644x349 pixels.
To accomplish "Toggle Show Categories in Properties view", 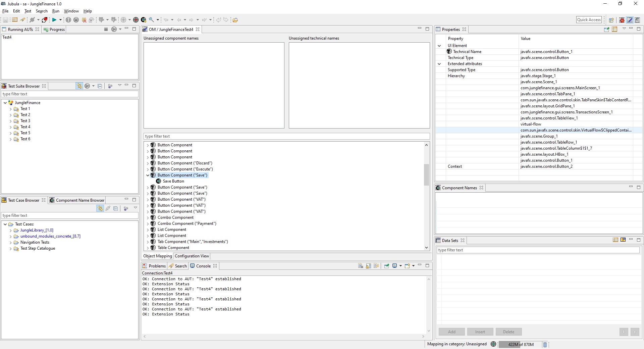I will (x=614, y=29).
